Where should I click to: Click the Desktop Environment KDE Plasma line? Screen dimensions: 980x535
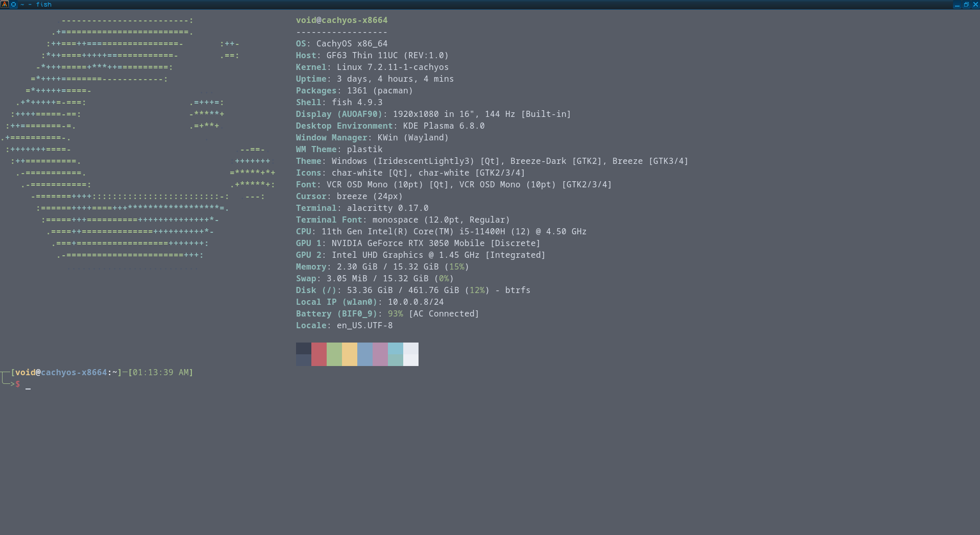390,126
